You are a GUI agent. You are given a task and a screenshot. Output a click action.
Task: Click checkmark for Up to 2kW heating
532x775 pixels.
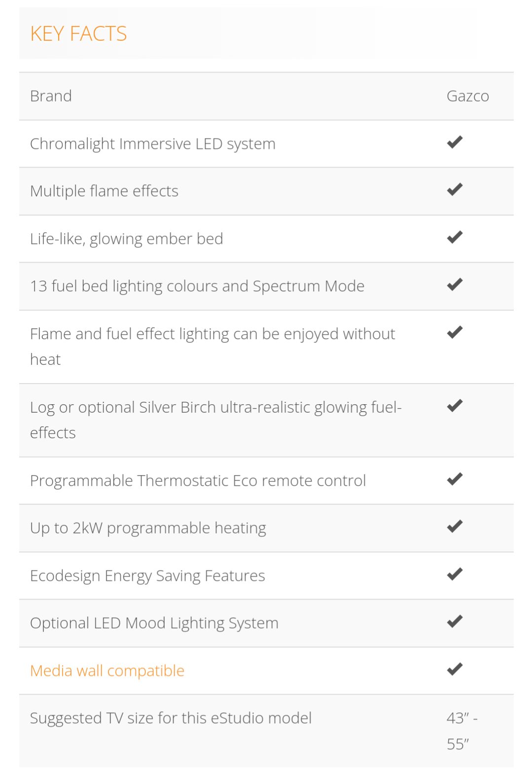(x=455, y=527)
